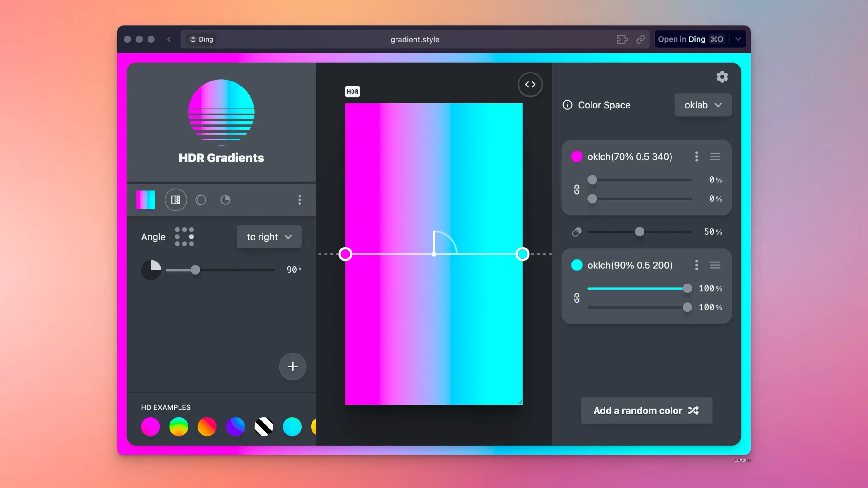Screen dimensions: 868x488
Task: Click the code view brackets button
Action: tap(530, 85)
